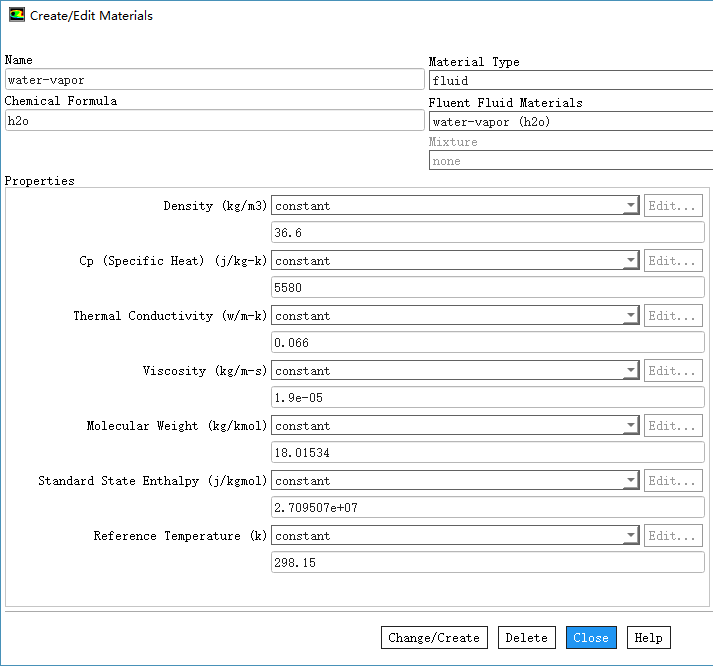Select the Material Type fluid combo box
This screenshot has height=666, width=713.
coord(570,81)
